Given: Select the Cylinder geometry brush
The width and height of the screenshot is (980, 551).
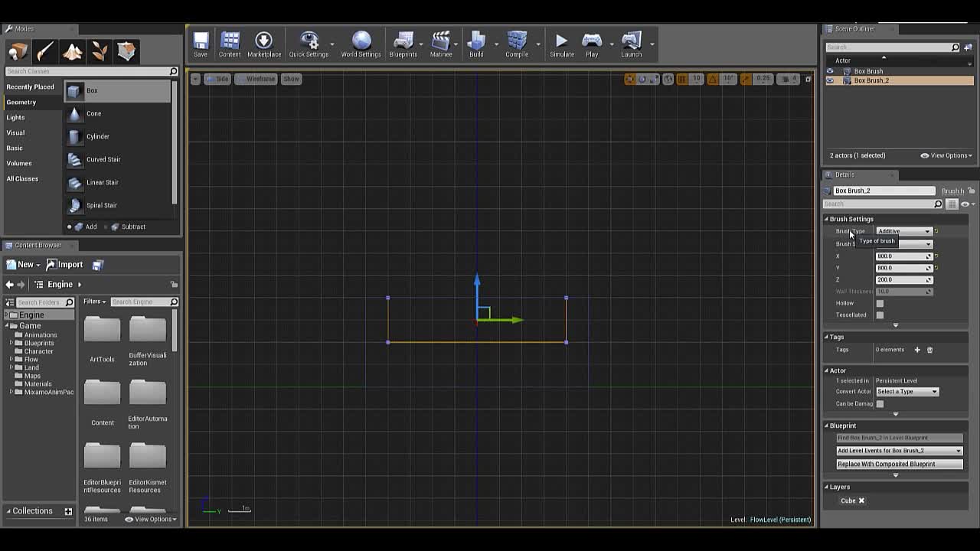Looking at the screenshot, I should point(117,136).
